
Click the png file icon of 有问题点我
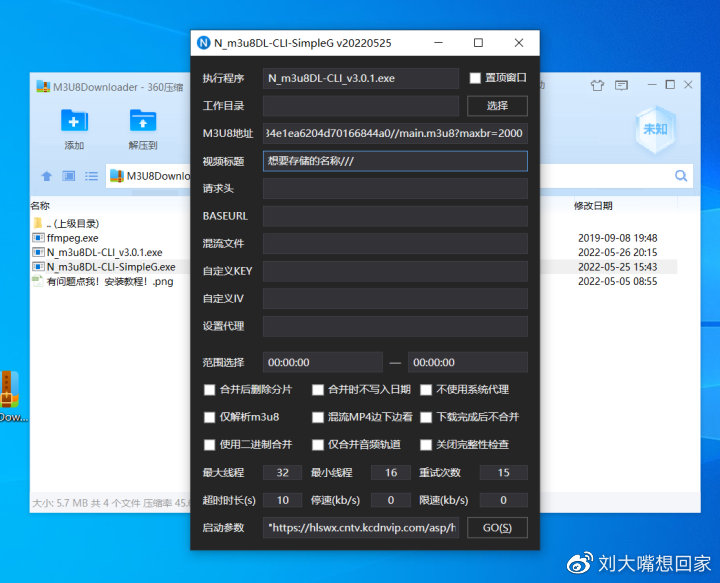[x=38, y=281]
